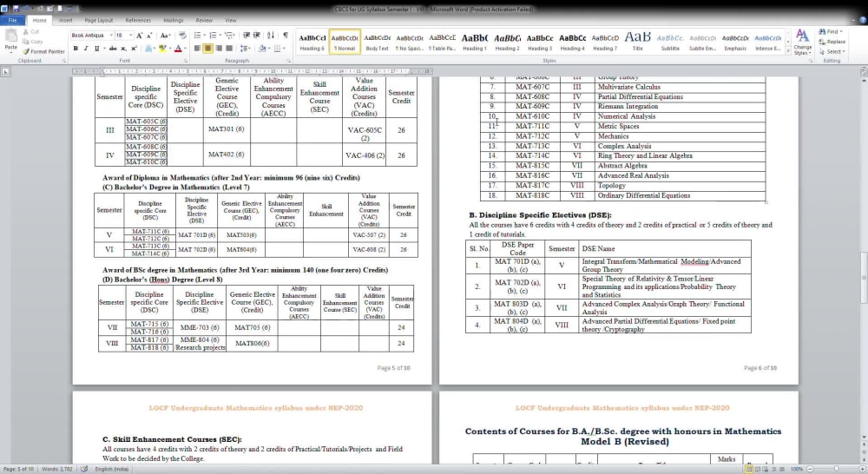This screenshot has height=474, width=868.
Task: Toggle align text right
Action: pyautogui.click(x=219, y=49)
